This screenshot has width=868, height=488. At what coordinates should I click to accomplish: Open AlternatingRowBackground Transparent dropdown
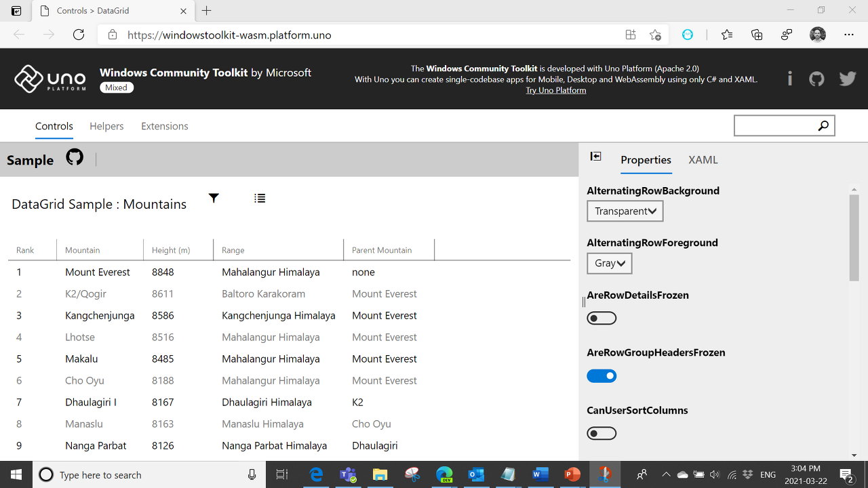(625, 211)
